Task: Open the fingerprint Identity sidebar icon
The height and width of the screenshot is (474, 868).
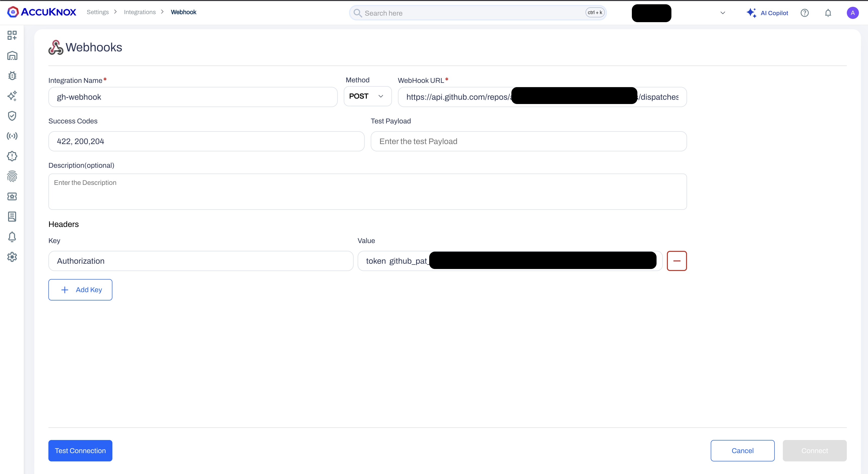Action: pyautogui.click(x=12, y=176)
